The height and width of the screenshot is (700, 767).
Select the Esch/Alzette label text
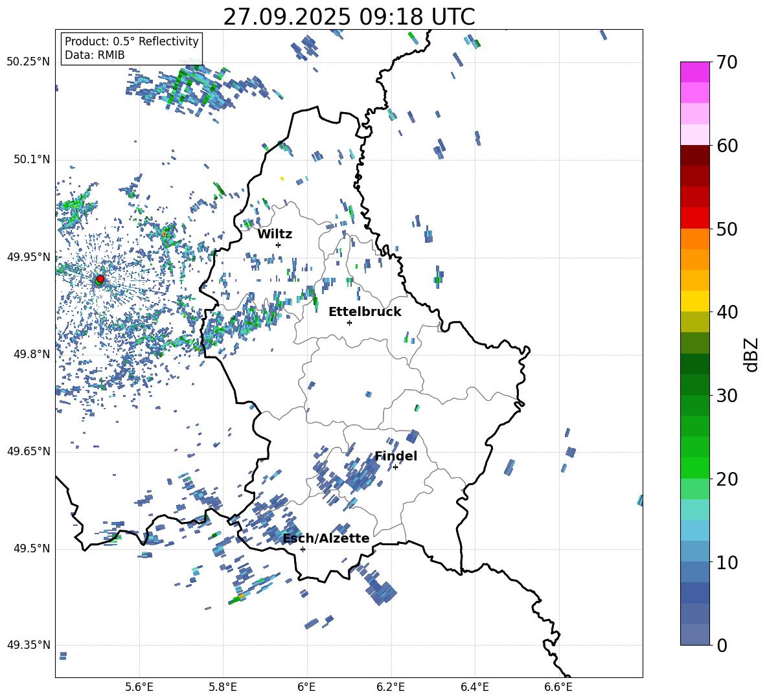[326, 538]
